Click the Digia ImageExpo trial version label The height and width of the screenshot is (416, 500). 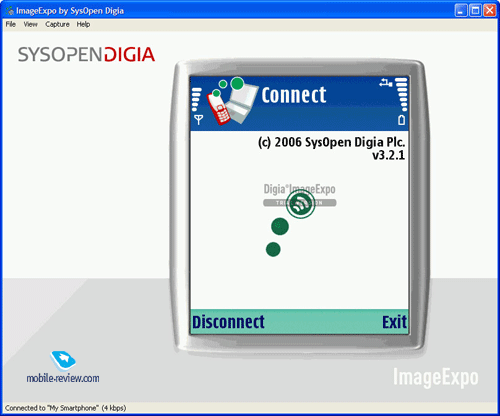coord(300,195)
